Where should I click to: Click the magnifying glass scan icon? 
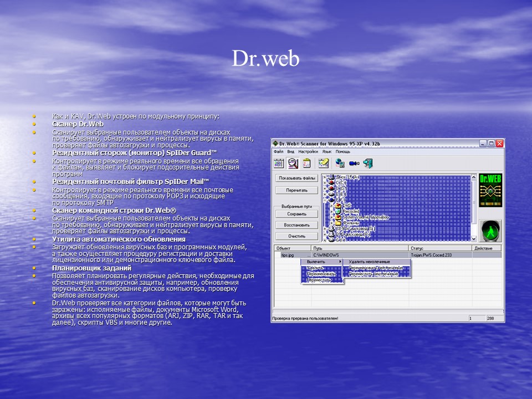pos(292,163)
